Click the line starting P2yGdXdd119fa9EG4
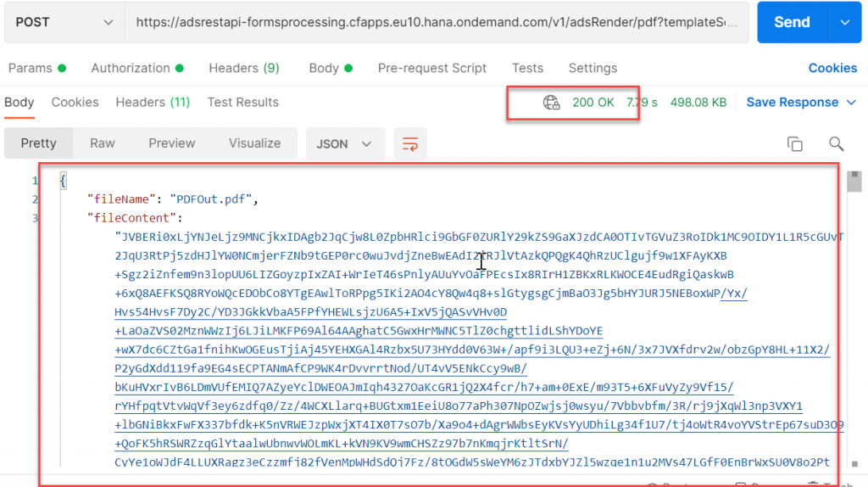 point(320,368)
